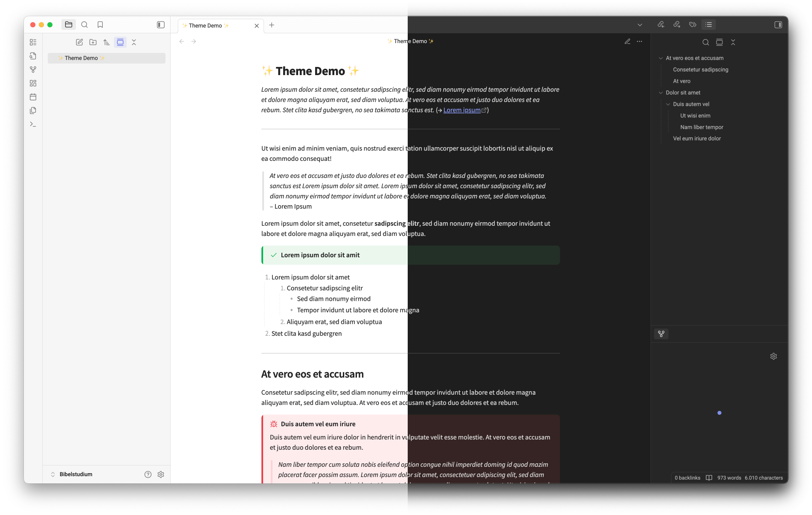Toggle reading view book icon in status bar
Viewport: 812px width, 515px height.
coord(709,478)
